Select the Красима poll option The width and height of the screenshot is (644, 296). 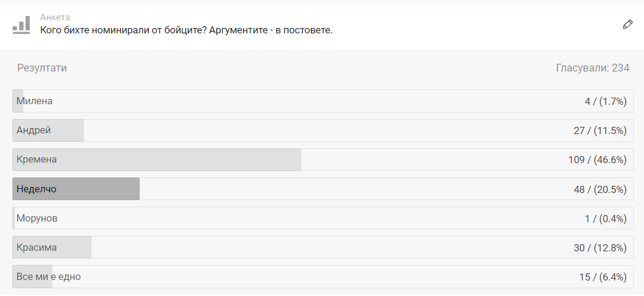(37, 247)
